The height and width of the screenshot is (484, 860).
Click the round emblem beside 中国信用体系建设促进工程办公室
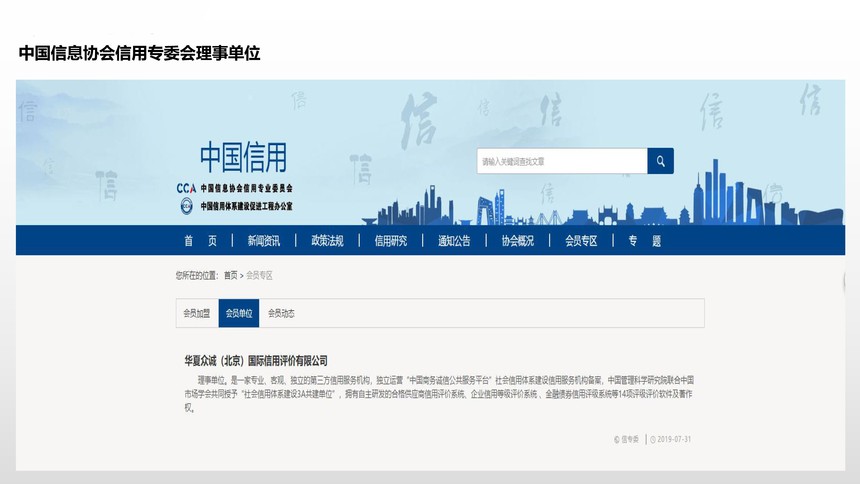(x=186, y=206)
